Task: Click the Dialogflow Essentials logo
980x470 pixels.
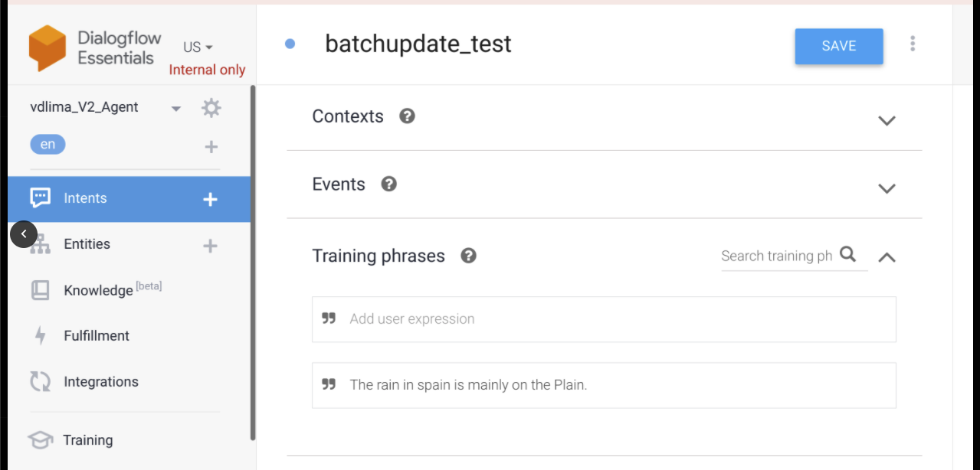Action: tap(48, 48)
